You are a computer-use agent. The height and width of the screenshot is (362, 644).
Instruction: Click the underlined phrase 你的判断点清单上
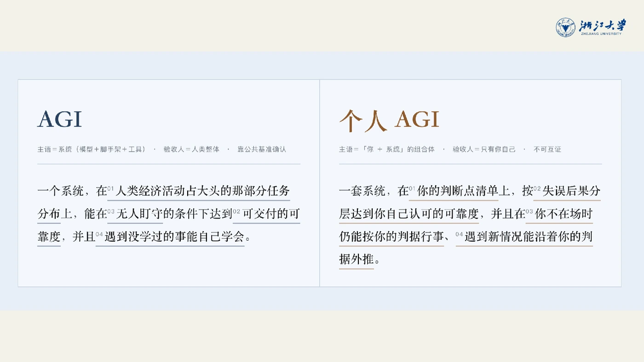pos(457,191)
